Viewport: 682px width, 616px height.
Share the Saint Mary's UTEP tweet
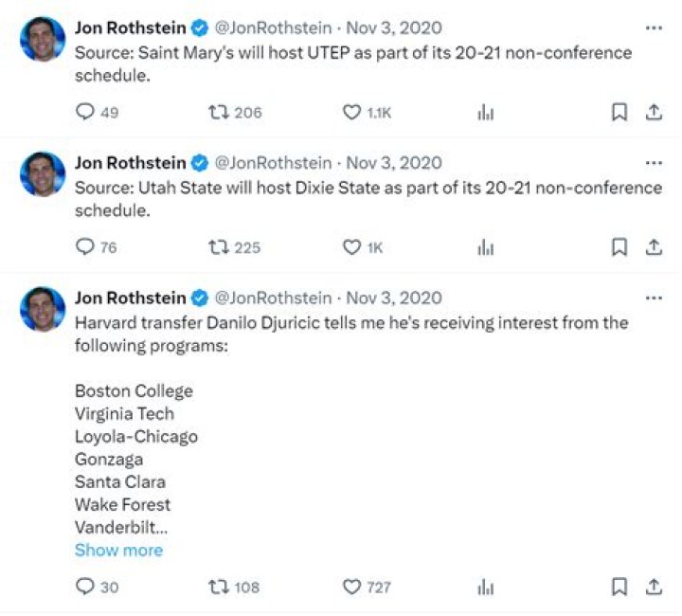[654, 112]
